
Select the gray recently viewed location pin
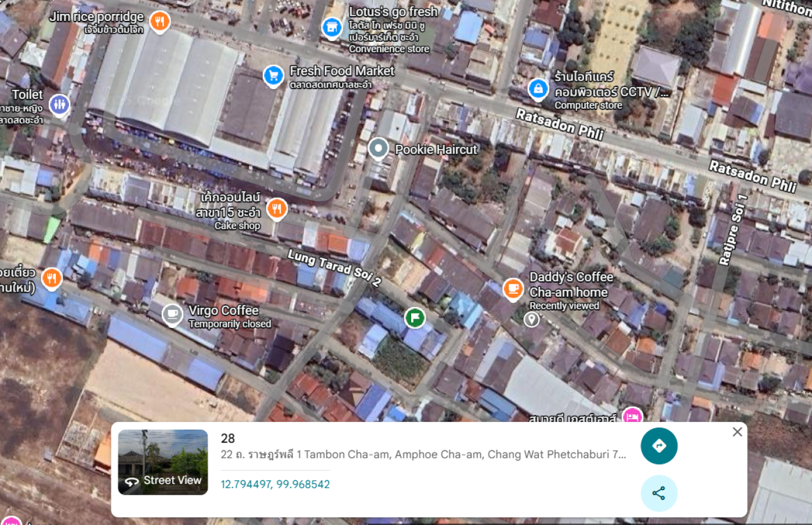(532, 319)
